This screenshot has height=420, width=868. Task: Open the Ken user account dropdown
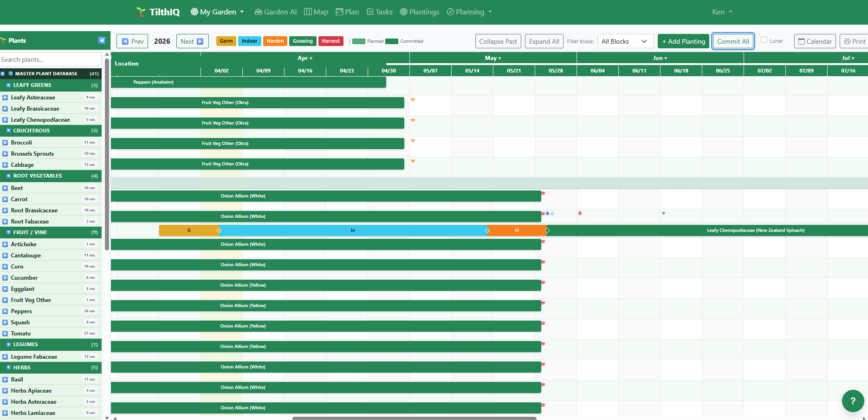722,12
